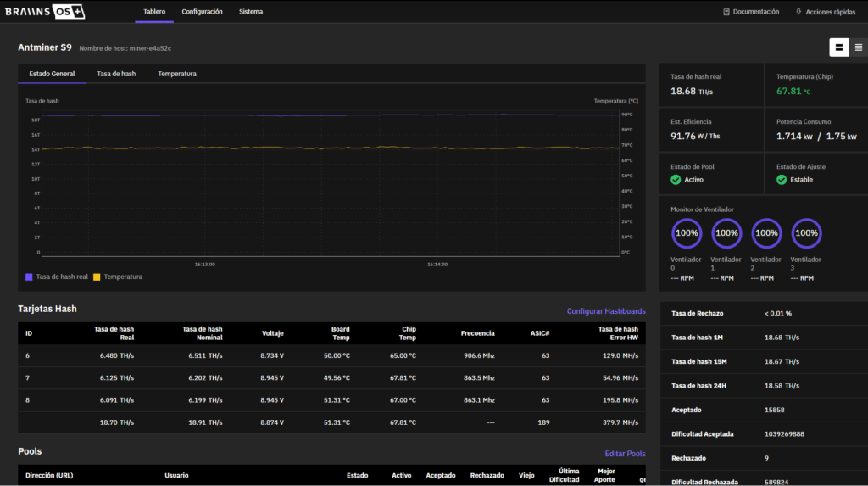Click the Rechazado 9 row
Viewport: 868px width, 486px height.
coord(764,458)
